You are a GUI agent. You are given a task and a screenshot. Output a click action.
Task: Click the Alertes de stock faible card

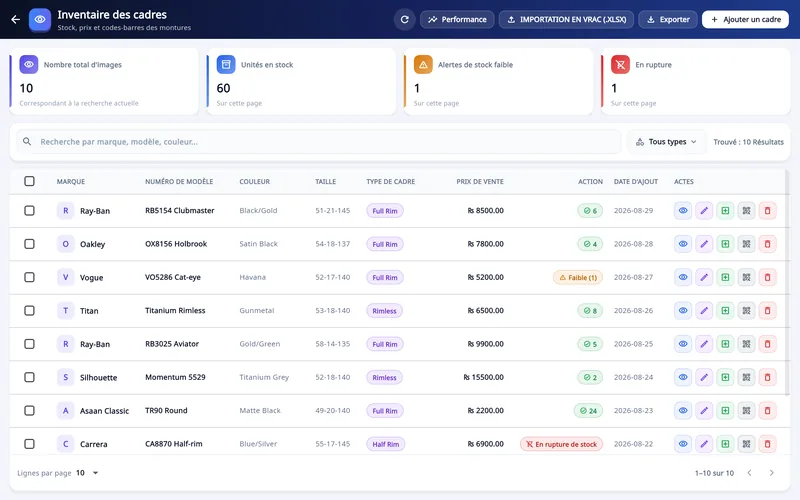[498, 82]
